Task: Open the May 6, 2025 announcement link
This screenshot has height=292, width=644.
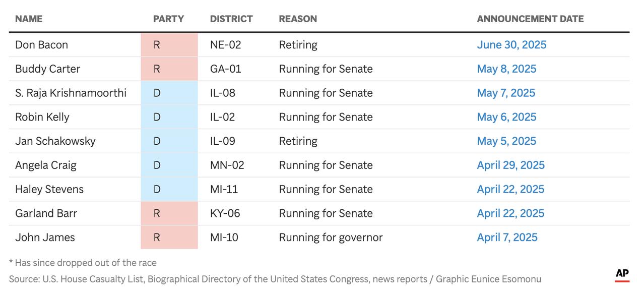Action: (506, 117)
